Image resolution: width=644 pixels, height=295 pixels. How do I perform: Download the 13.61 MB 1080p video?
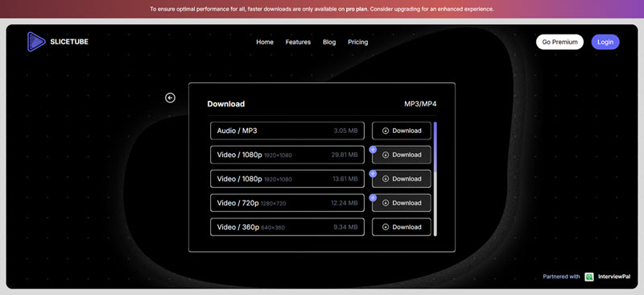402,179
